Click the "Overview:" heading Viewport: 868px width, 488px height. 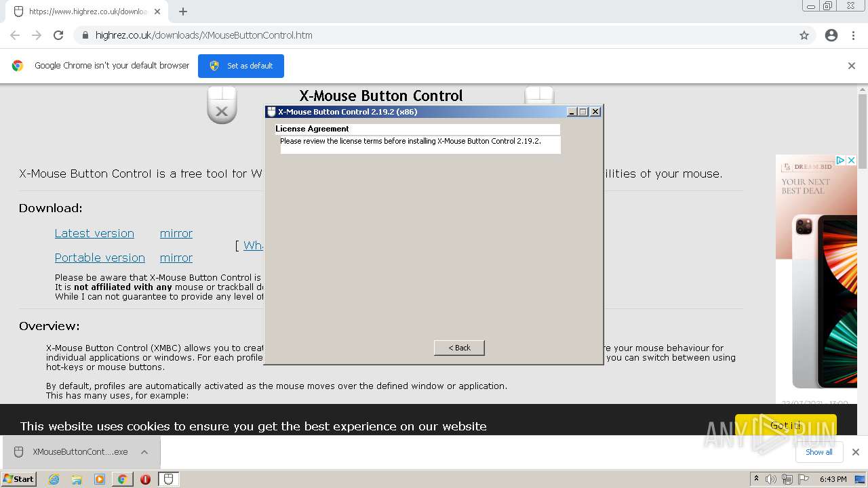(x=49, y=326)
